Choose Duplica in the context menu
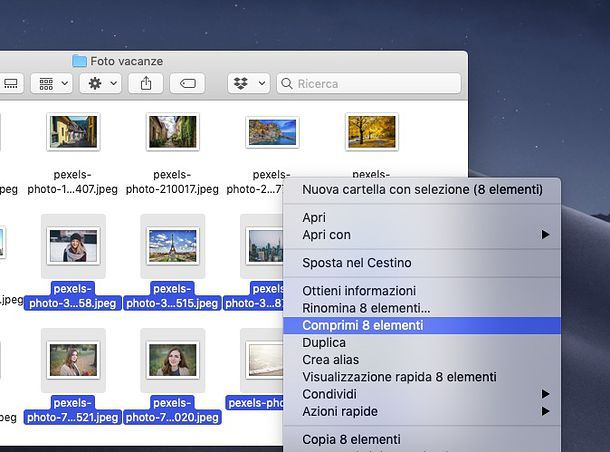 422,342
